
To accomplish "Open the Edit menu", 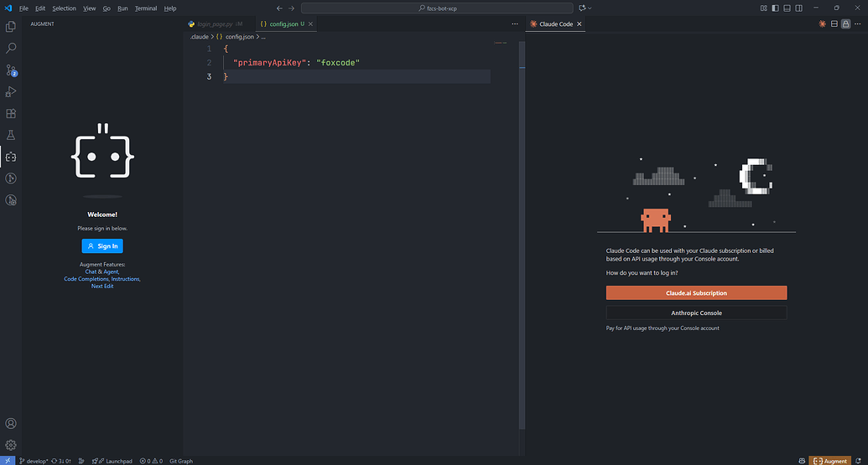I will 40,8.
